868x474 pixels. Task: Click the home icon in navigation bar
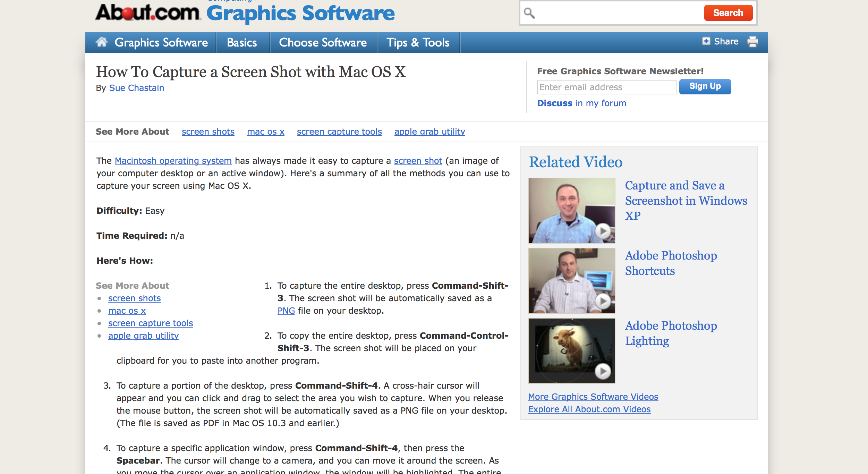pyautogui.click(x=102, y=42)
